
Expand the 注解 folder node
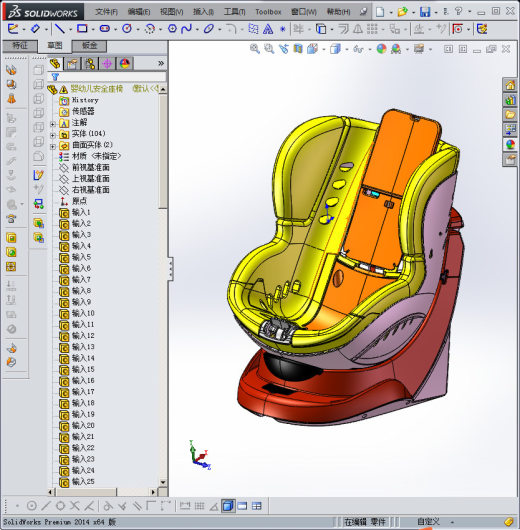pos(52,124)
